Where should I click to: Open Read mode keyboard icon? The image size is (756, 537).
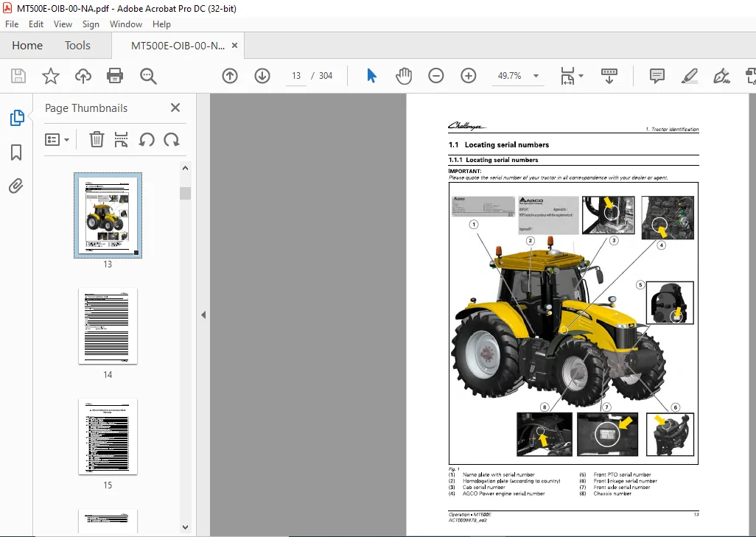click(609, 76)
